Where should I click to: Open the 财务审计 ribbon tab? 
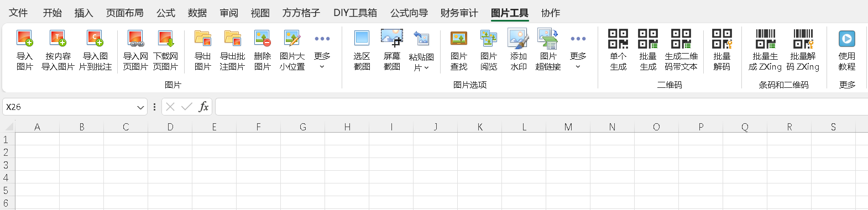[459, 13]
